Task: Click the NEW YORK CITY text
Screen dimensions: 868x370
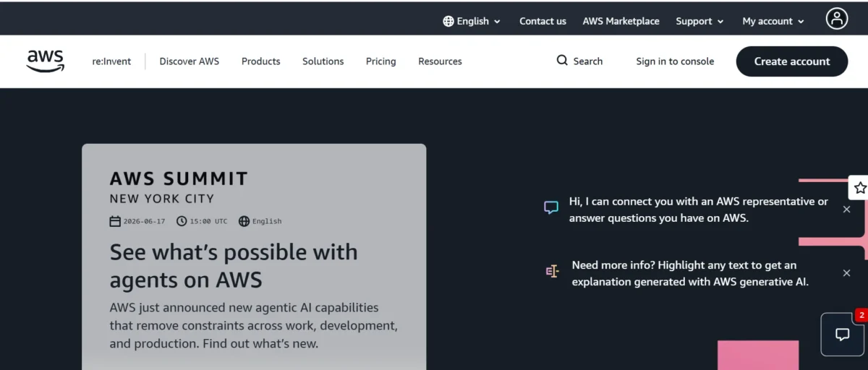Action: point(162,199)
